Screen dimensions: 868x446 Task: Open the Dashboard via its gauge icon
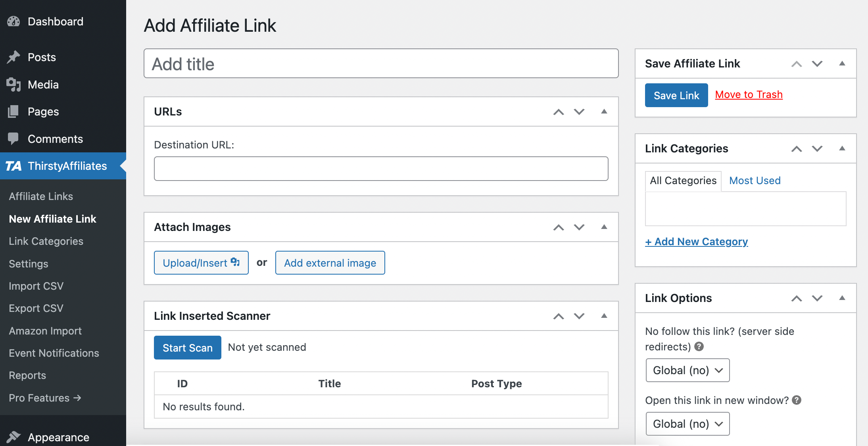[13, 21]
